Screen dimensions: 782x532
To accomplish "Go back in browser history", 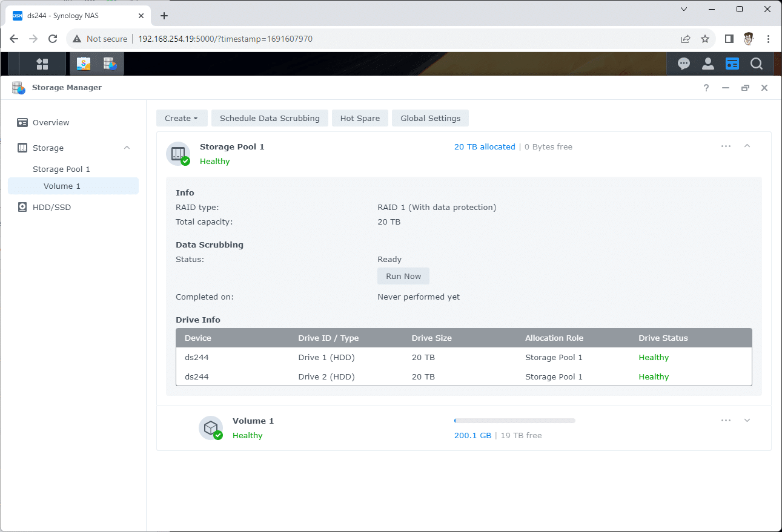I will (x=14, y=39).
